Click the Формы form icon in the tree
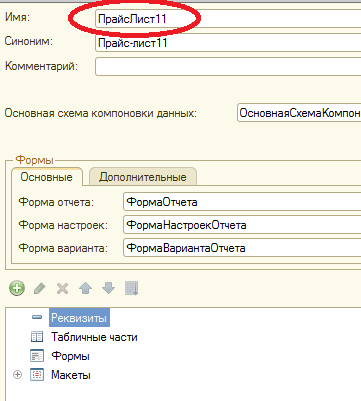 (37, 356)
